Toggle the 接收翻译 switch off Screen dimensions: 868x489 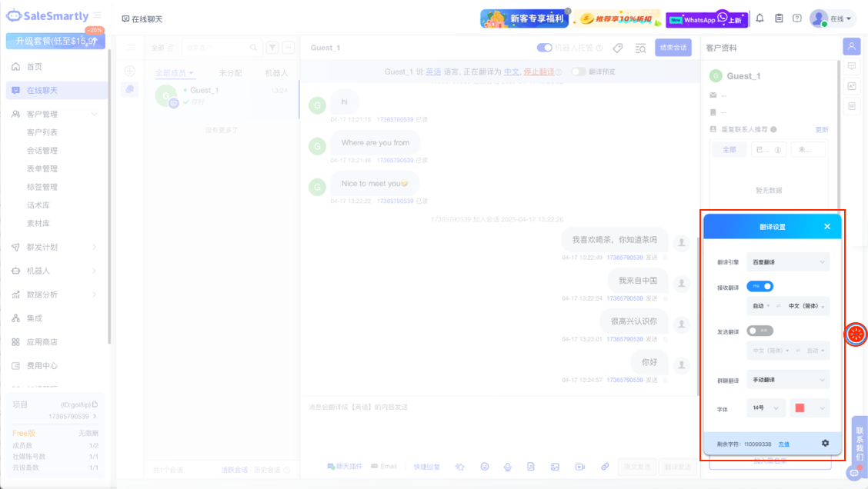759,286
